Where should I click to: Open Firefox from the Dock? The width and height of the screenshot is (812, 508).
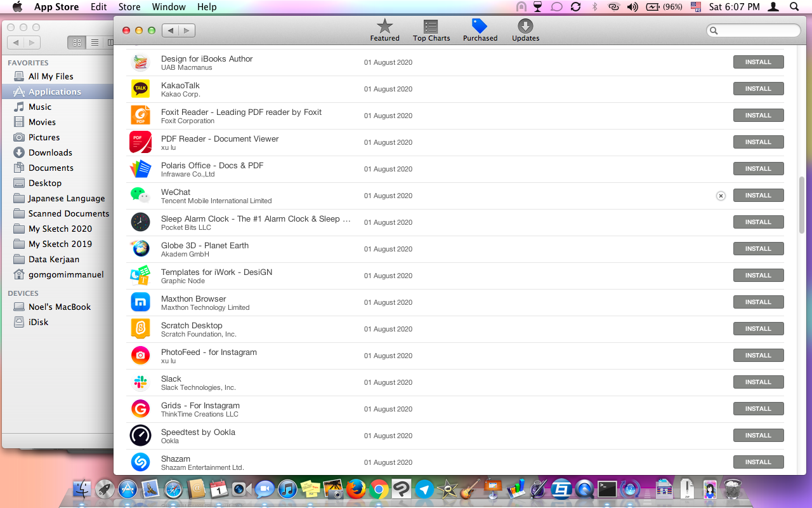[x=356, y=489]
